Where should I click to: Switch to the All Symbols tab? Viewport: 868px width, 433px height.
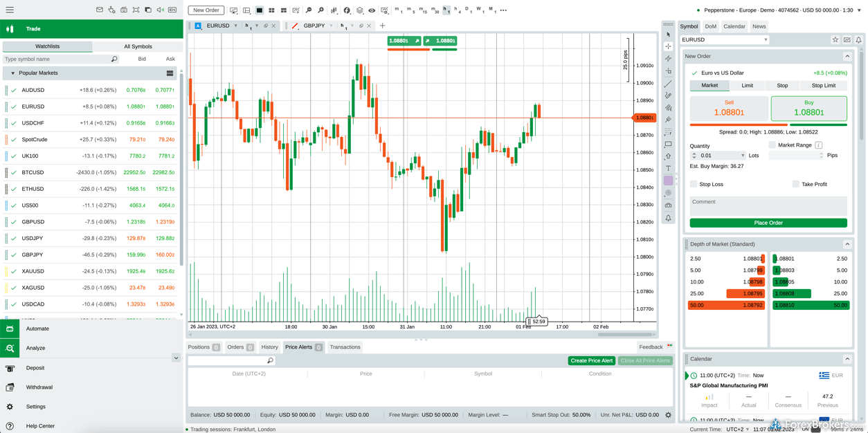pyautogui.click(x=138, y=46)
